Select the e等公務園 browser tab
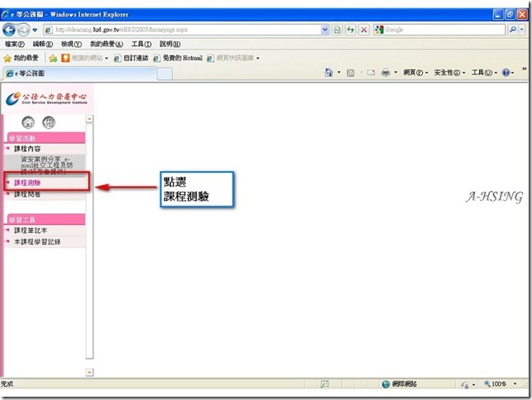Image resolution: width=532 pixels, height=400 pixels. click(x=80, y=74)
